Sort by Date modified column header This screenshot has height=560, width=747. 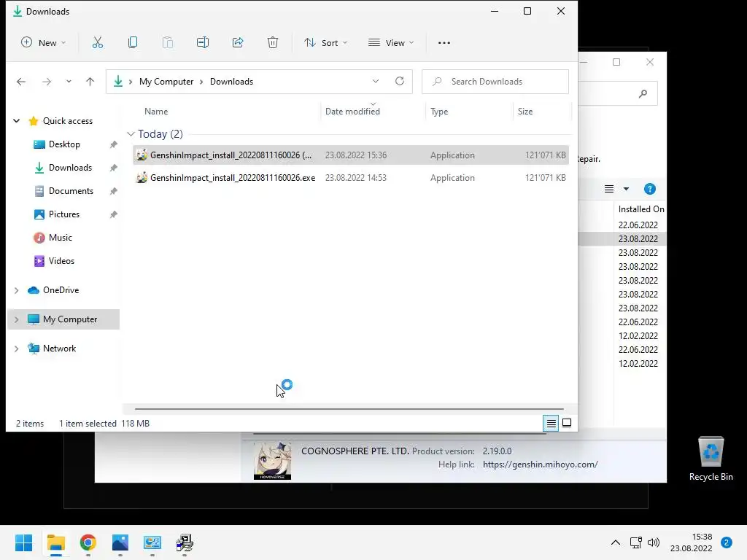[x=352, y=112]
